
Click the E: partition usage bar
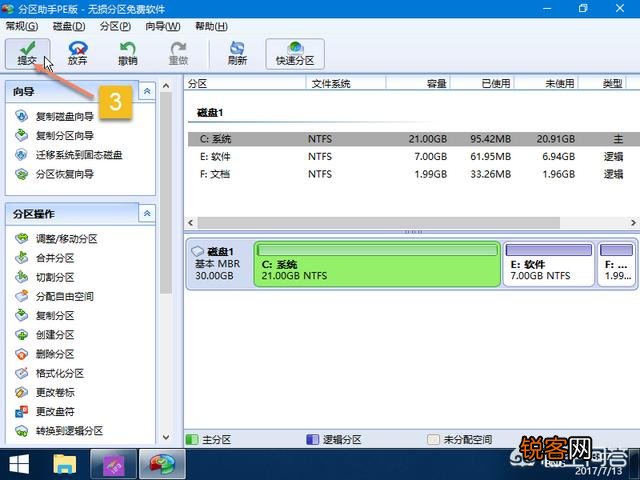(549, 250)
